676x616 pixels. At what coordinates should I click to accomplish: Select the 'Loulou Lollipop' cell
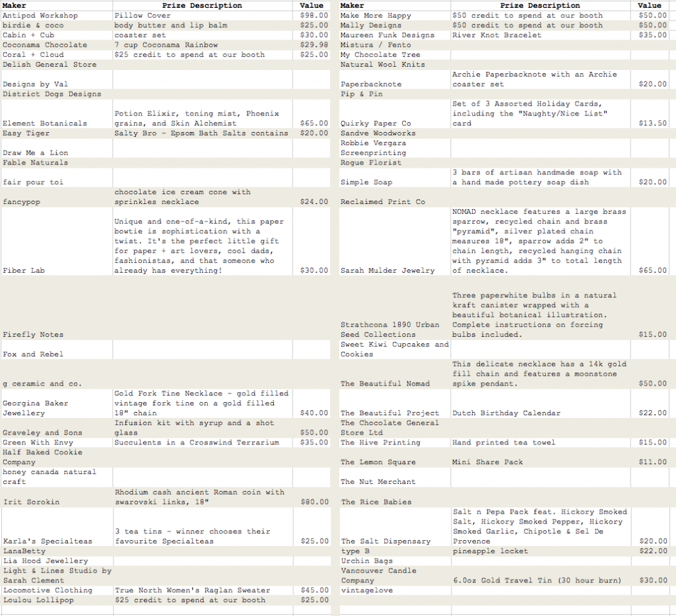57,600
